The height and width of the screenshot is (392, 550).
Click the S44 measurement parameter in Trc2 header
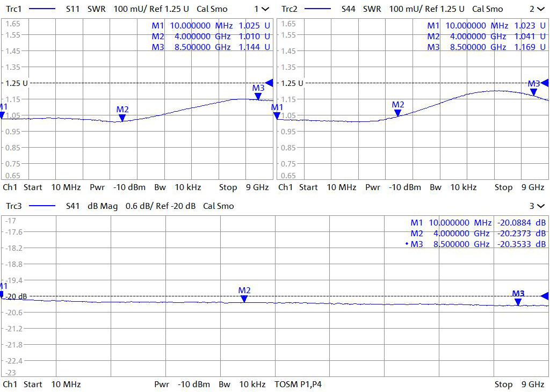click(x=349, y=9)
